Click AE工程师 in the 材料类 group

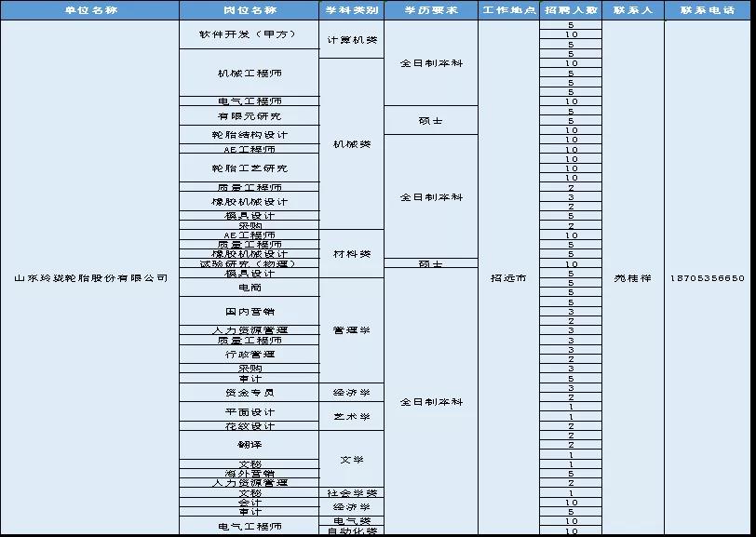click(x=250, y=235)
